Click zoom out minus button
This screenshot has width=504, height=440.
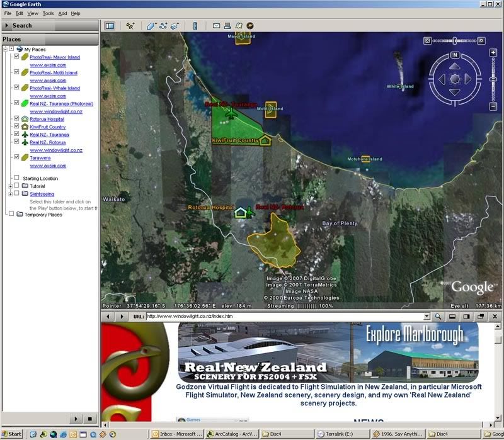click(x=493, y=106)
